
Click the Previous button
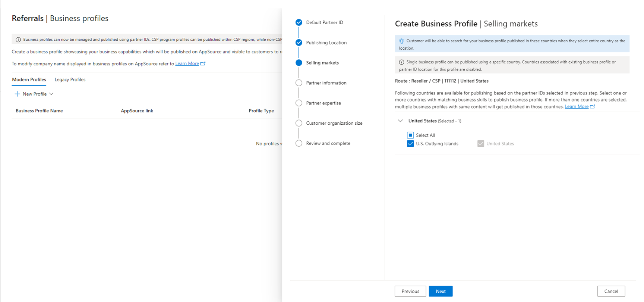410,291
